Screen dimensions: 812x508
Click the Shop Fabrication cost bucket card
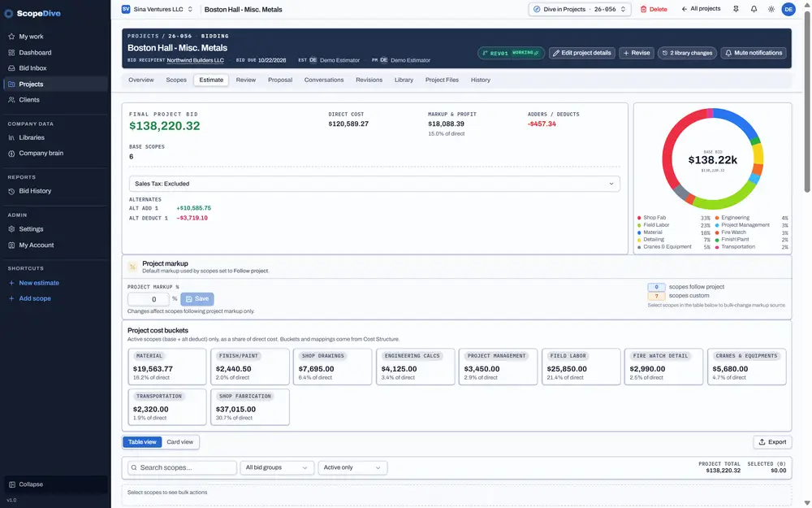click(249, 407)
